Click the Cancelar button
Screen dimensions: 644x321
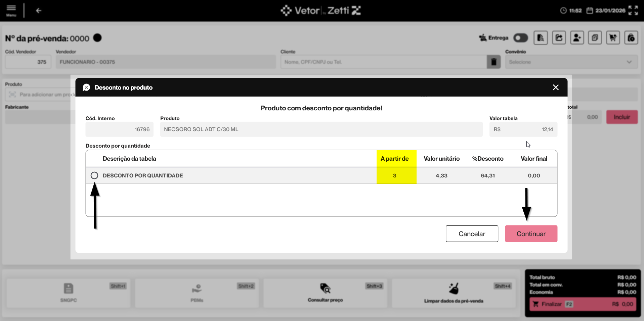[472, 234]
